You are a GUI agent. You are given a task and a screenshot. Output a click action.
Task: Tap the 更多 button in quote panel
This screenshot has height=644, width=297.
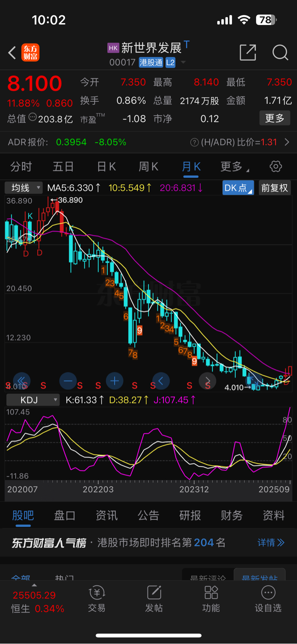pos(275,118)
